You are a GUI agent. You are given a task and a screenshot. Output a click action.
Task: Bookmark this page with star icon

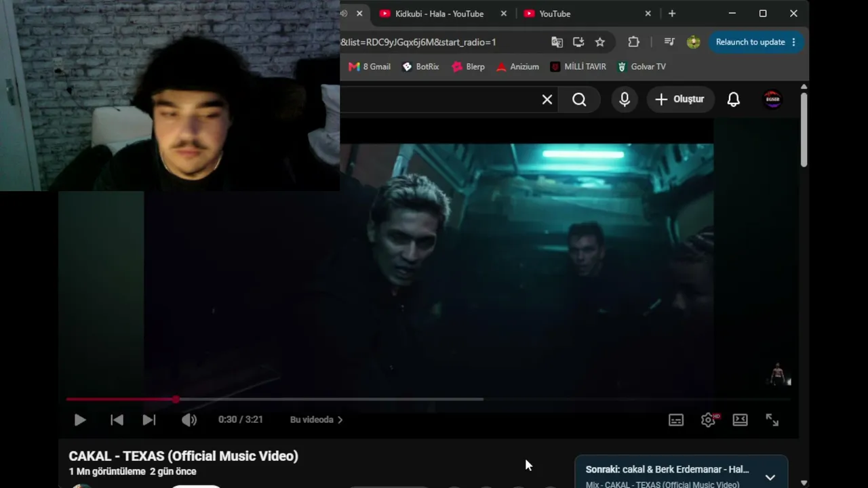pos(600,42)
